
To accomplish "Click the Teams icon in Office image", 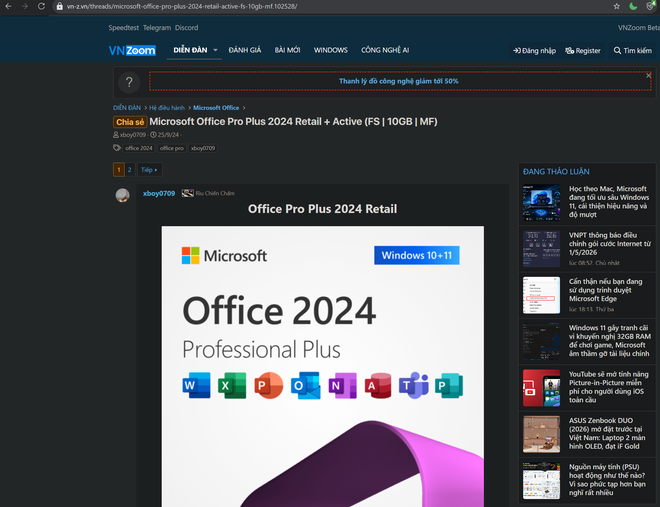I will [x=414, y=385].
